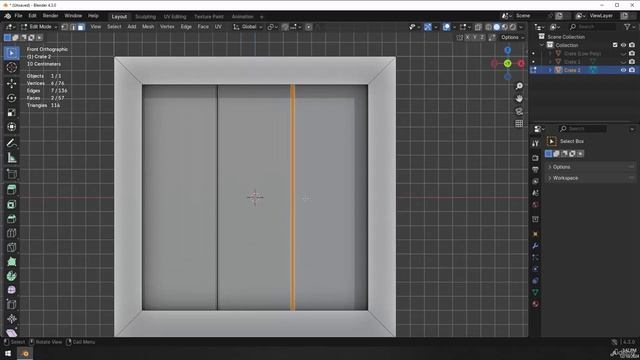This screenshot has width=640, height=360.
Task: Select the Move tool
Action: (11, 83)
